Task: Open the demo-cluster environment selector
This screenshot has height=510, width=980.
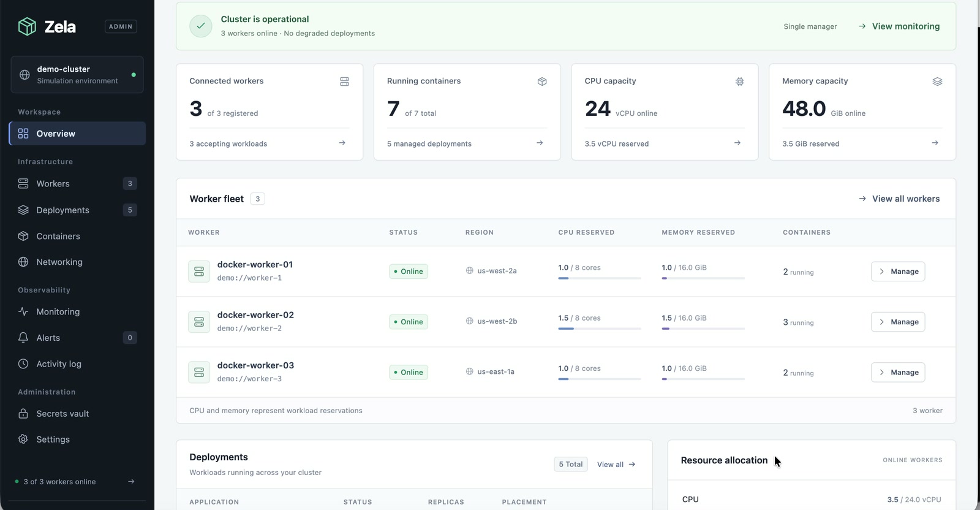Action: click(x=77, y=75)
